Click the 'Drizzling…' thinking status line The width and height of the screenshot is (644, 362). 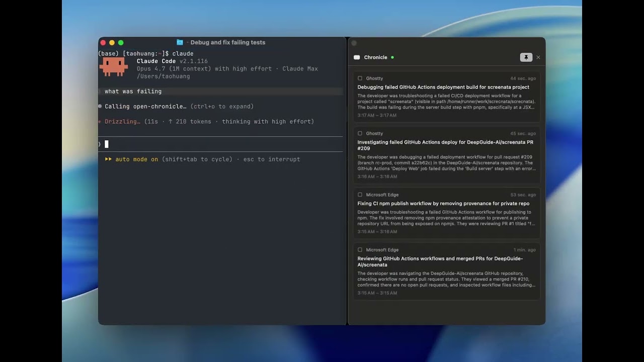[x=206, y=122]
